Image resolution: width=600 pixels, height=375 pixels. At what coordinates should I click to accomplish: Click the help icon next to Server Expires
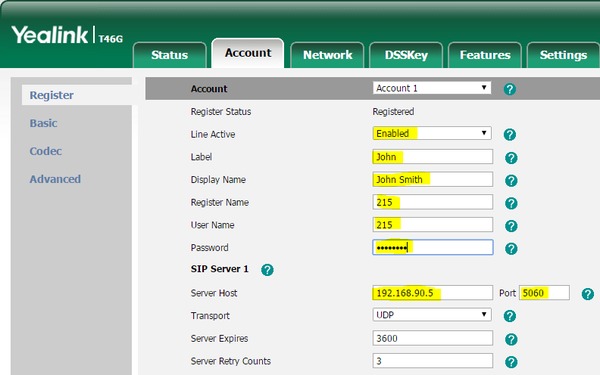point(511,339)
